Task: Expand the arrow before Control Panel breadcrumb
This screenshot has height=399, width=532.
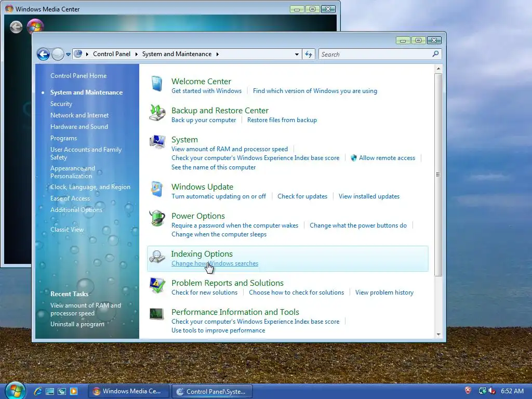Action: pos(87,54)
